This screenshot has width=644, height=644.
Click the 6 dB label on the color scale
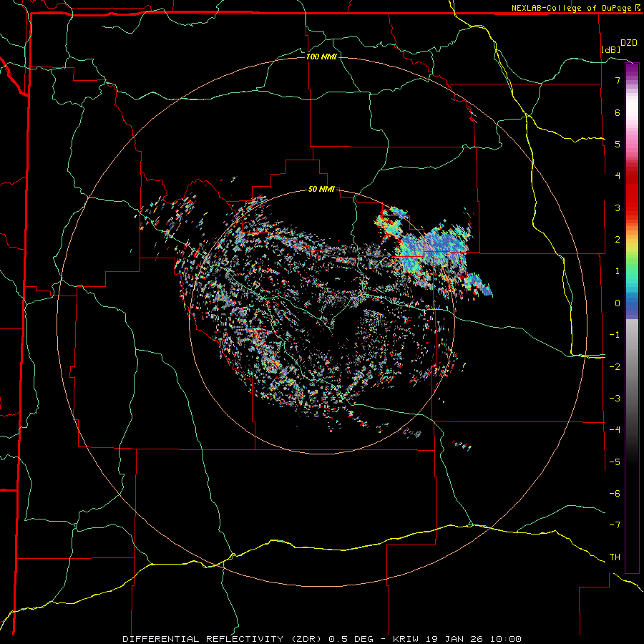click(618, 112)
